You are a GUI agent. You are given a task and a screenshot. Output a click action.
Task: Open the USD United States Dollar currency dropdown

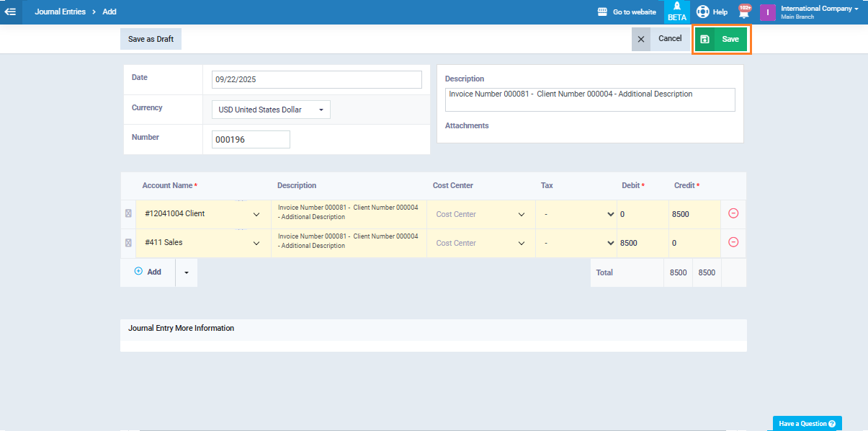tap(271, 110)
